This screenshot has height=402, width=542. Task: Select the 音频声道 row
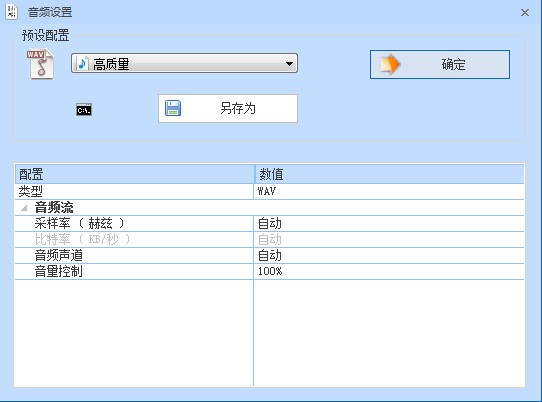269,255
